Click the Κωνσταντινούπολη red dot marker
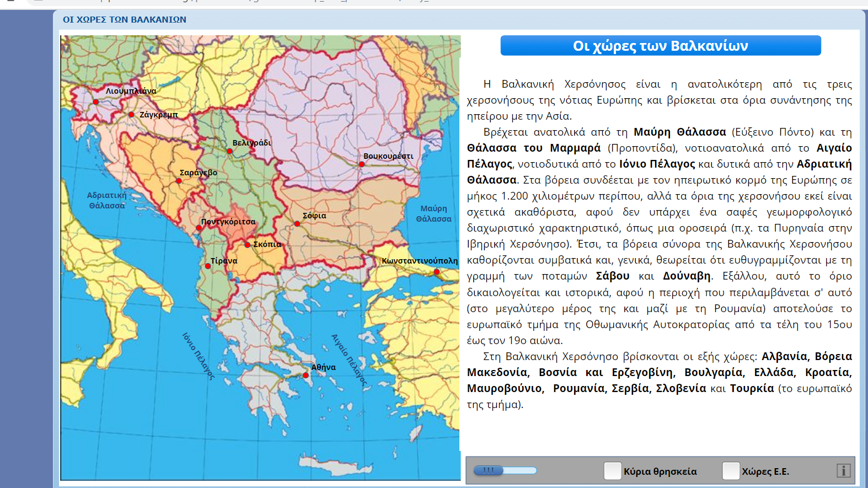The width and height of the screenshot is (868, 488). 436,272
